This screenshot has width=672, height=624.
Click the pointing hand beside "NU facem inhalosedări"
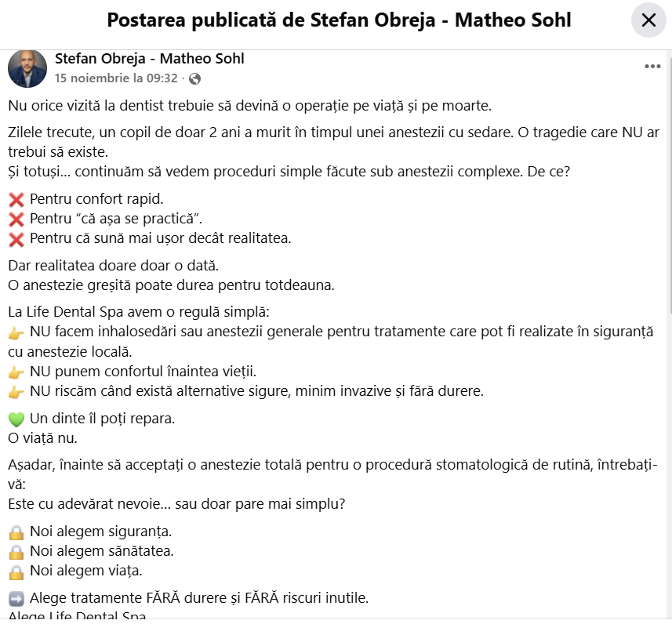16,332
